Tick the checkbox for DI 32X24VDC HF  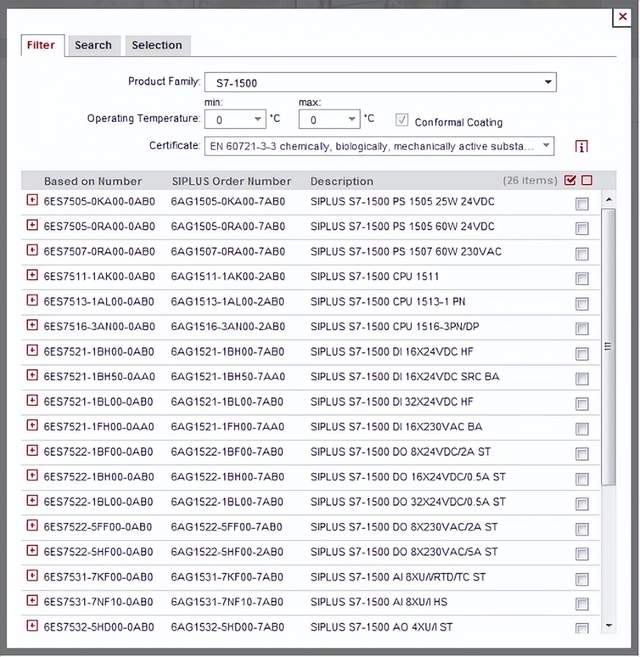pos(581,404)
